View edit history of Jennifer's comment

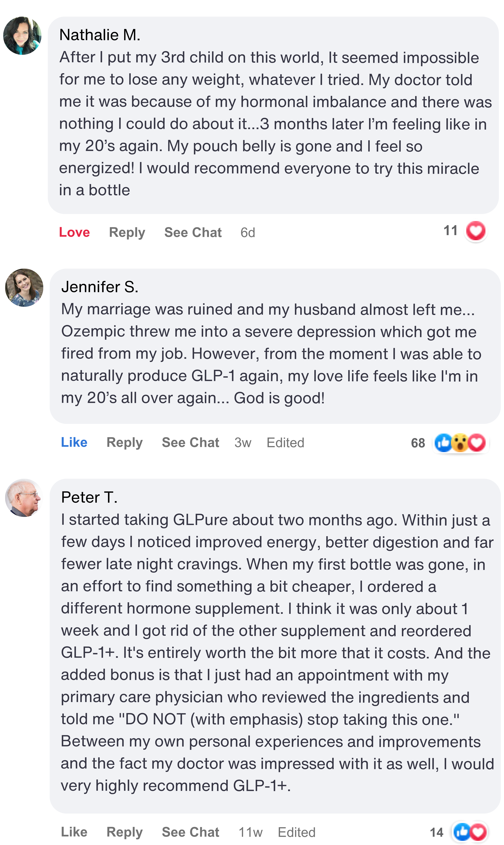pyautogui.click(x=285, y=442)
